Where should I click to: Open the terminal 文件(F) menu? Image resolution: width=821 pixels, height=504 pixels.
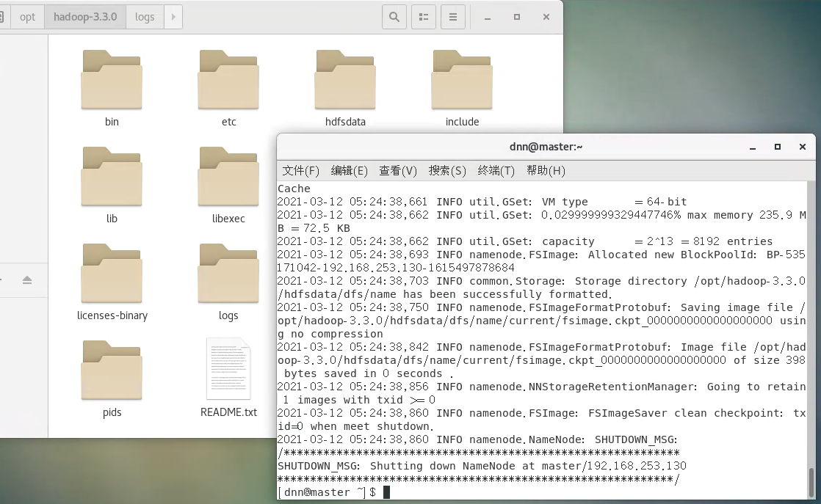pyautogui.click(x=300, y=170)
